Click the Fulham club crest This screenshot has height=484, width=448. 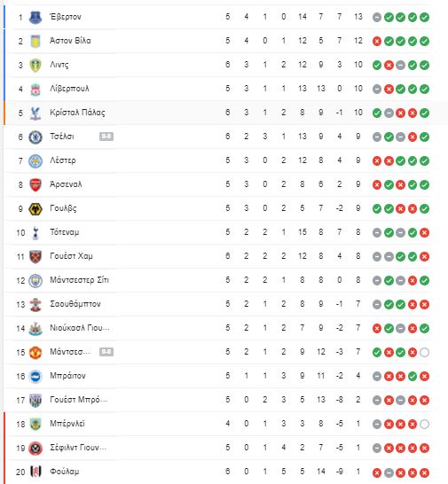point(35,472)
